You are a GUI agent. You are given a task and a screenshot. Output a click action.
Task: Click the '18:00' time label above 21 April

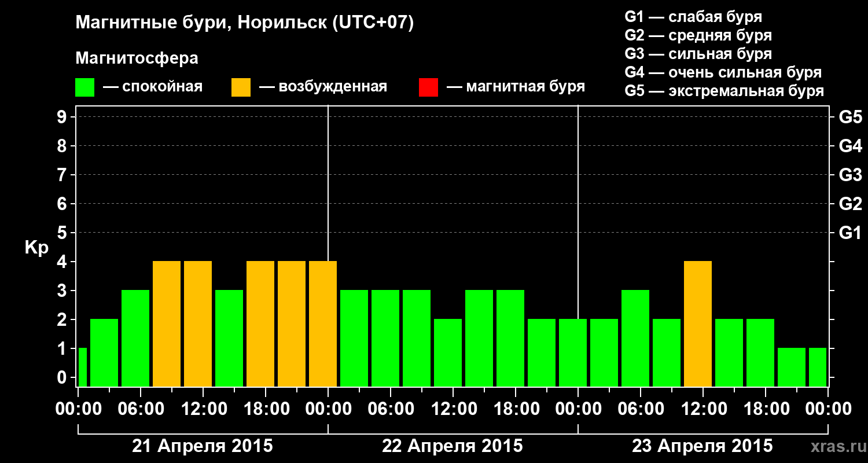point(266,409)
